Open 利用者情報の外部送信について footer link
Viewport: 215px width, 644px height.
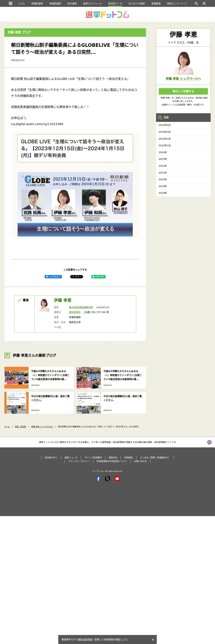coord(112,461)
